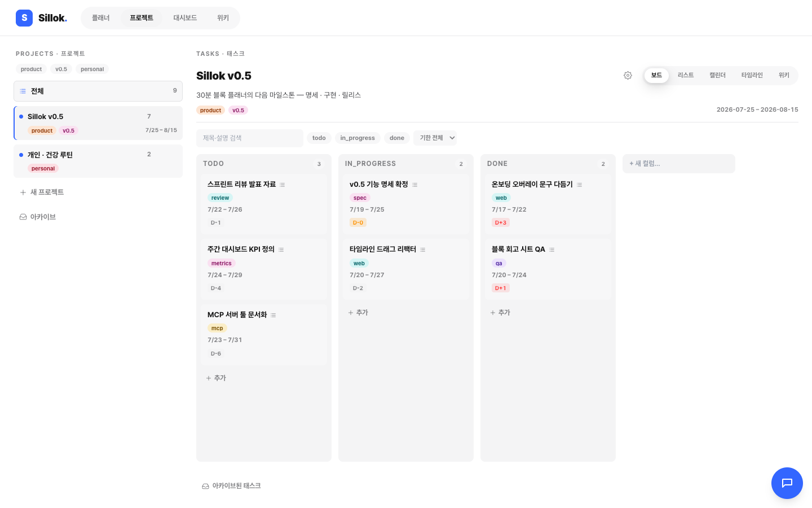The image size is (812, 508).
Task: Focus the 제목·설명 검색 search field
Action: 250,138
